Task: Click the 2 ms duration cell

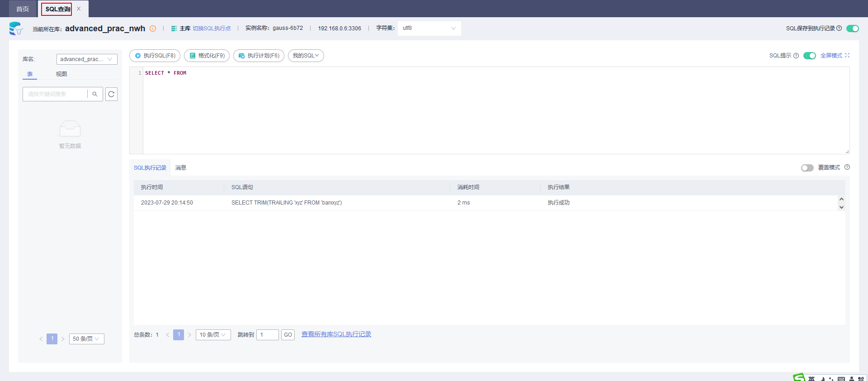Action: pos(463,203)
